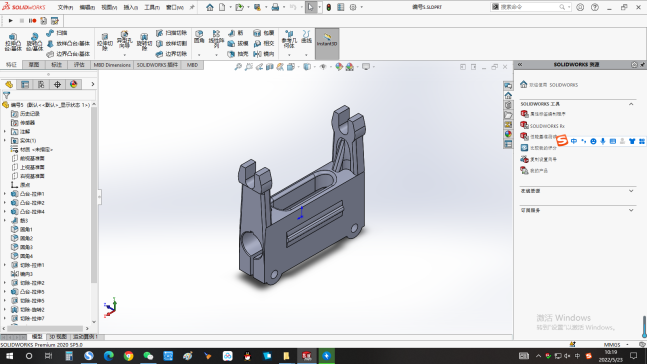Switch to the SOLIDWORKS 插件 tab
Viewport: 647px width, 364px height.
[157, 65]
